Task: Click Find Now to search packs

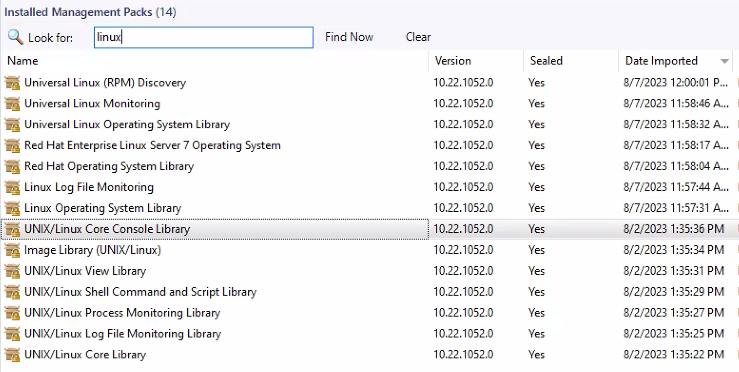Action: (x=349, y=37)
